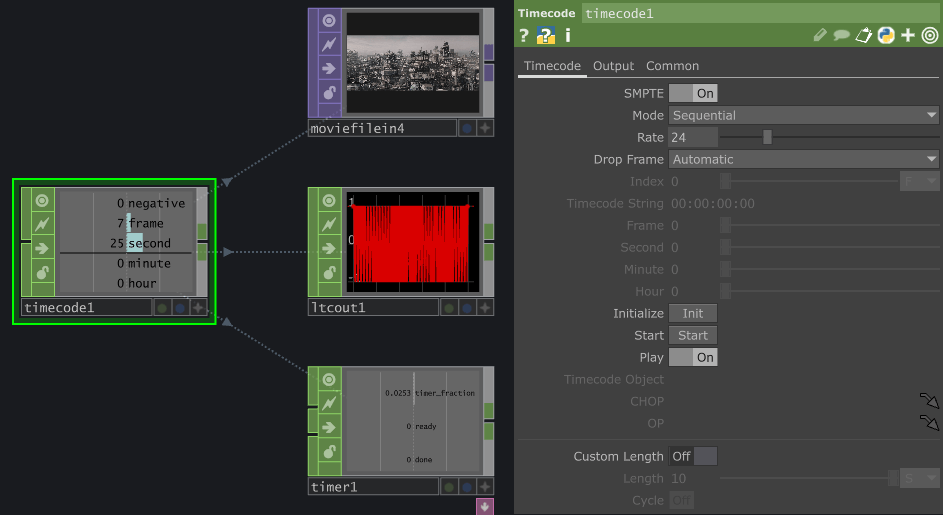Toggle the SMPTE switch
This screenshot has height=515, width=943.
coord(692,93)
